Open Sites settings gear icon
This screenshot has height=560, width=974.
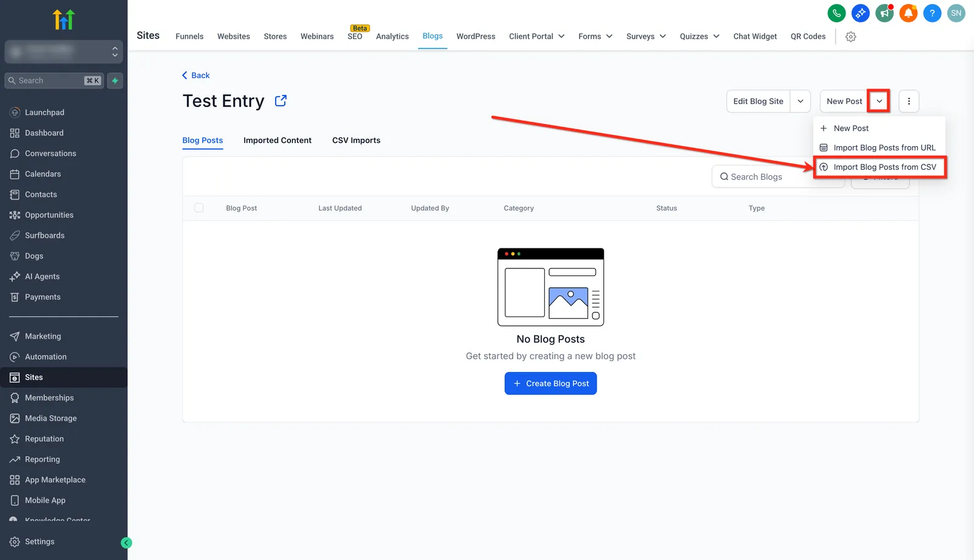tap(851, 37)
